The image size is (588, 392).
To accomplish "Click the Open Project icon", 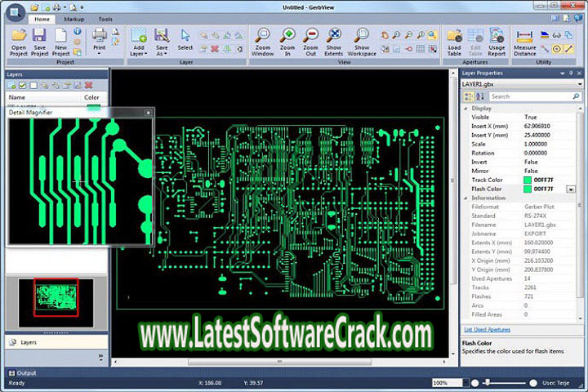I will point(19,36).
